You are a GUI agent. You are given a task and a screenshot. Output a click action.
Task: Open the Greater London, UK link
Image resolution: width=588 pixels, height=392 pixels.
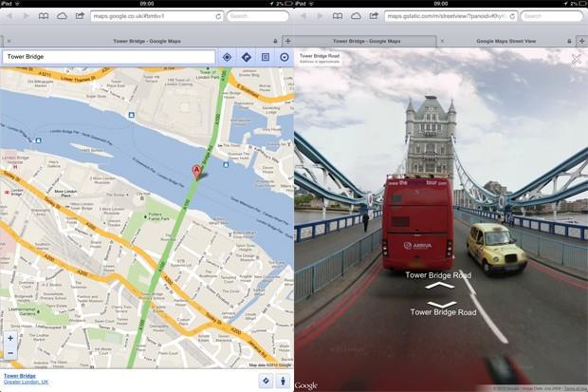[26, 383]
